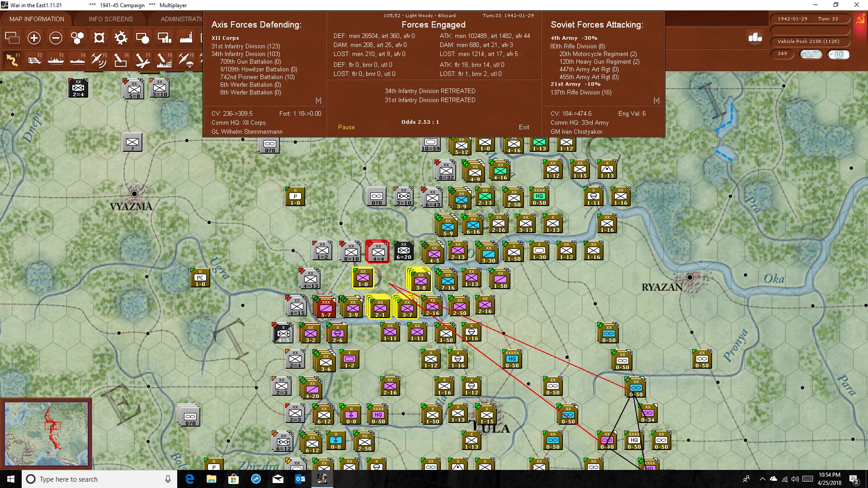Click 742nd Pioneer Battalion (10) entry
The height and width of the screenshot is (488, 868).
257,77
